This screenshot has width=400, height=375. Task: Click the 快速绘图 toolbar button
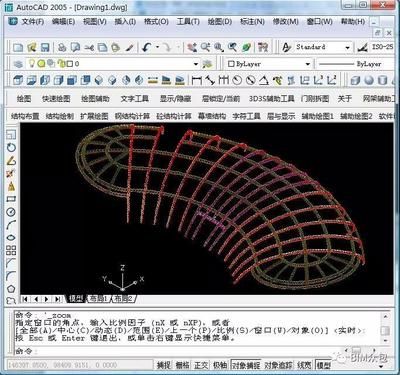56,98
